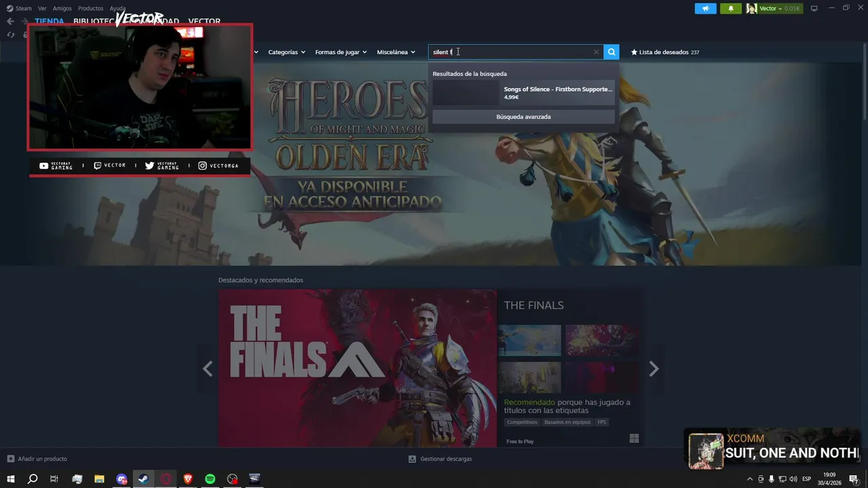Open OBS Studio from the taskbar
The image size is (868, 488).
[x=233, y=479]
